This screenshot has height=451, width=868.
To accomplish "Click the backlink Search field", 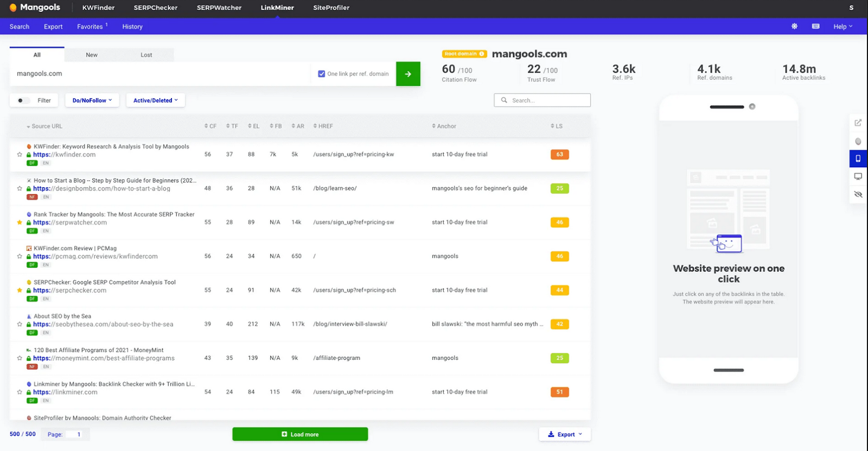I will tap(542, 100).
